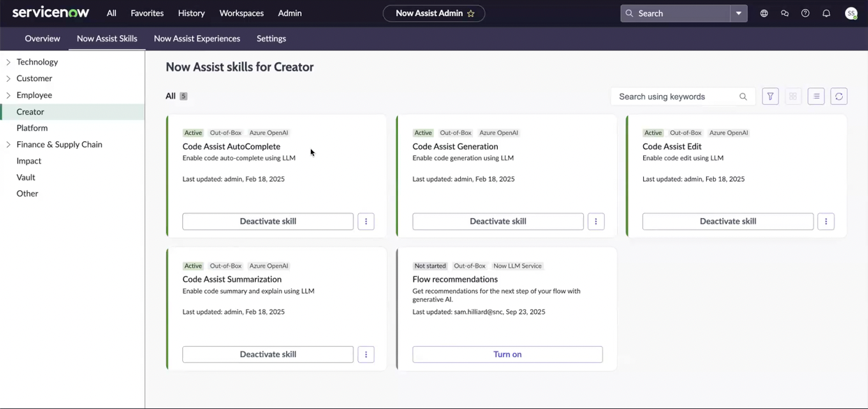The height and width of the screenshot is (409, 868).
Task: Open the Code Assist Edit title
Action: pos(672,147)
